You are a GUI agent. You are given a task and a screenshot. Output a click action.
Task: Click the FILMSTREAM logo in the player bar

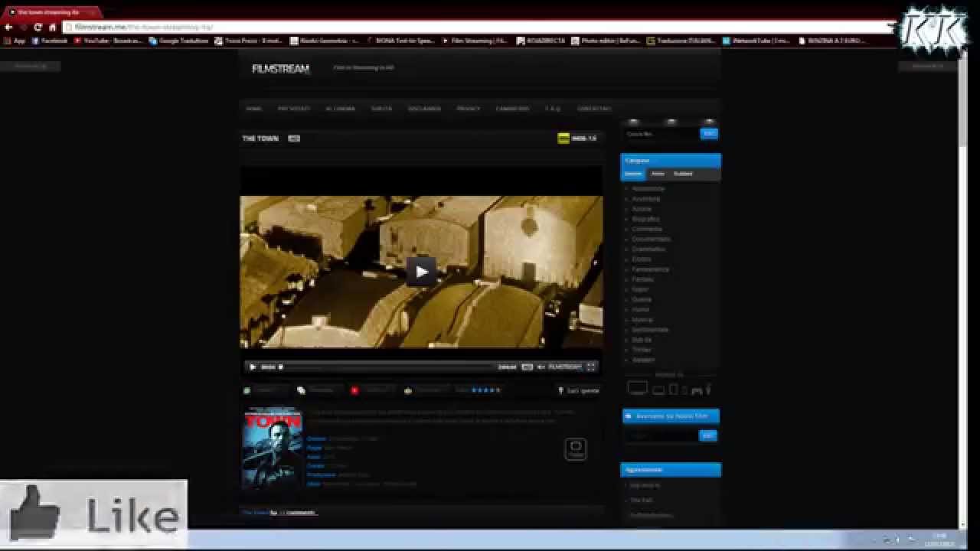coord(565,367)
